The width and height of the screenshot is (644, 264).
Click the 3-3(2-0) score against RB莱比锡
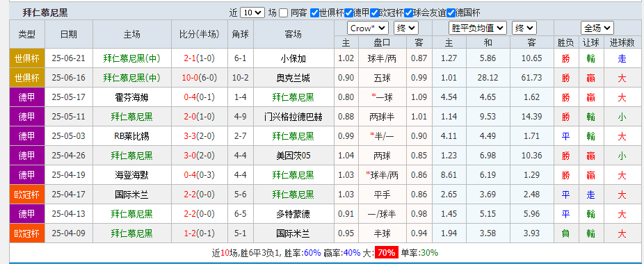coord(199,136)
